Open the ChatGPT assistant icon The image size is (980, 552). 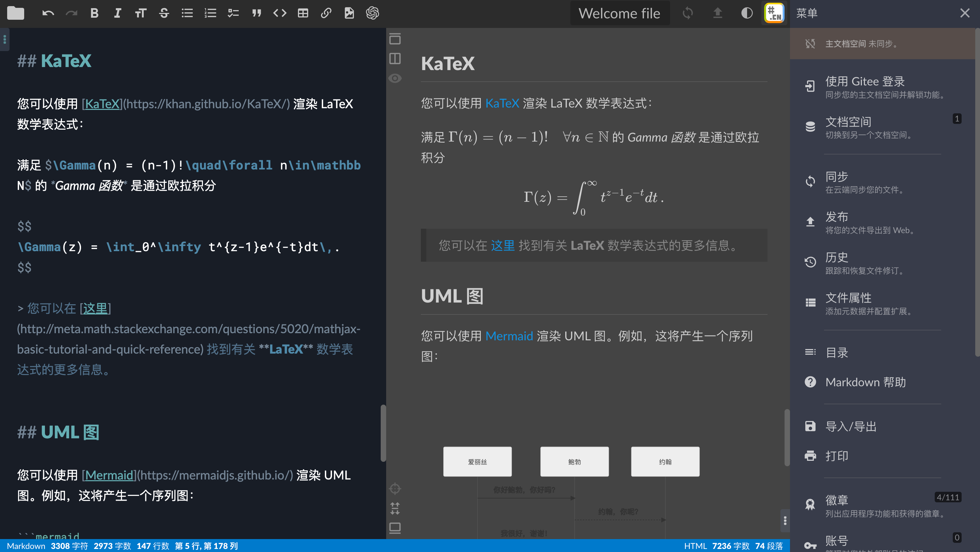(373, 13)
